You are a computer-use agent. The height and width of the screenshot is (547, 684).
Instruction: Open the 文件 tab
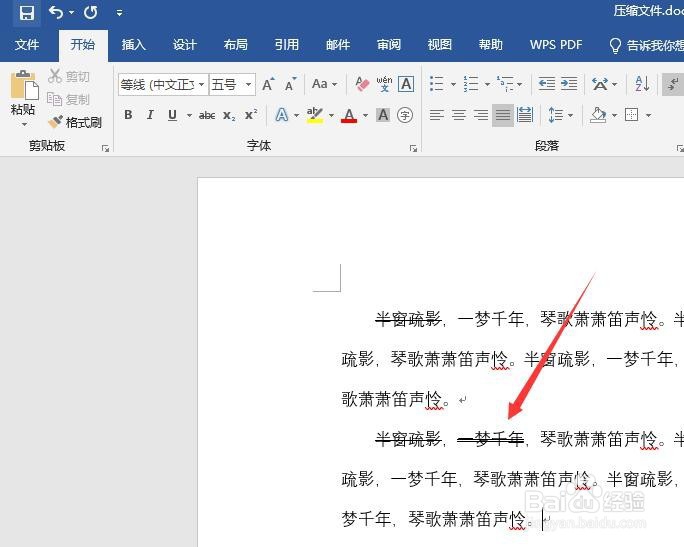pos(27,44)
